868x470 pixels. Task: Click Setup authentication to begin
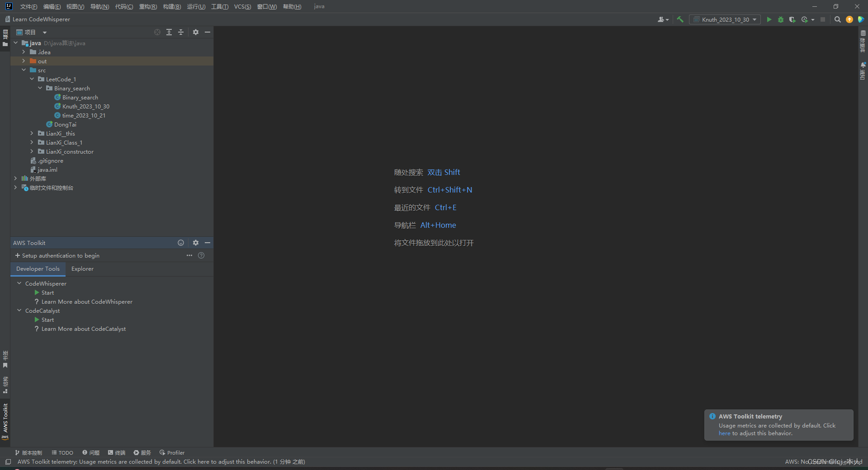click(57, 256)
